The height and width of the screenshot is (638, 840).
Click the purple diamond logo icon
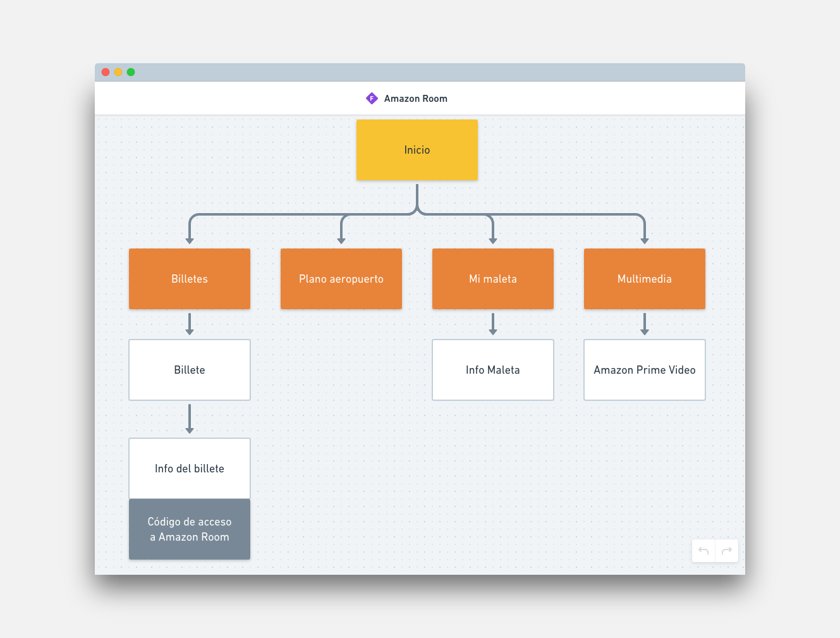pyautogui.click(x=372, y=98)
